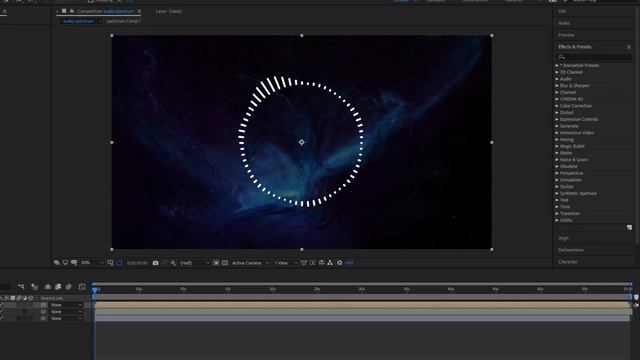Expand the Expression Controls category
The width and height of the screenshot is (640, 360).
[557, 119]
